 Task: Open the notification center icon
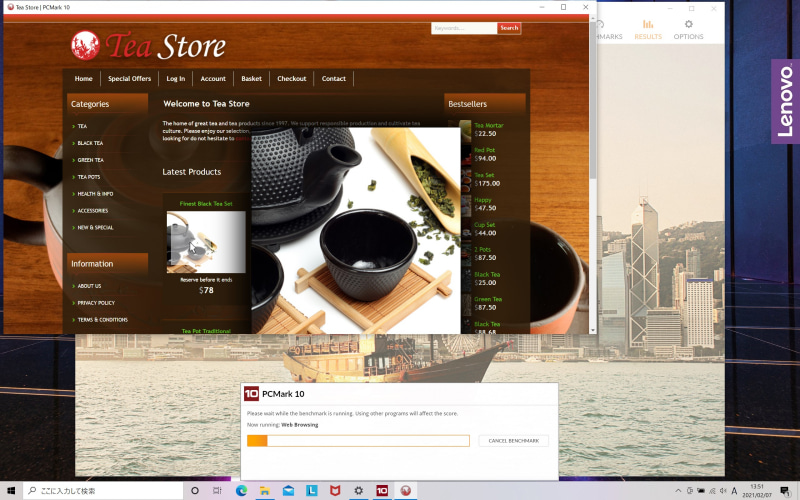point(786,491)
